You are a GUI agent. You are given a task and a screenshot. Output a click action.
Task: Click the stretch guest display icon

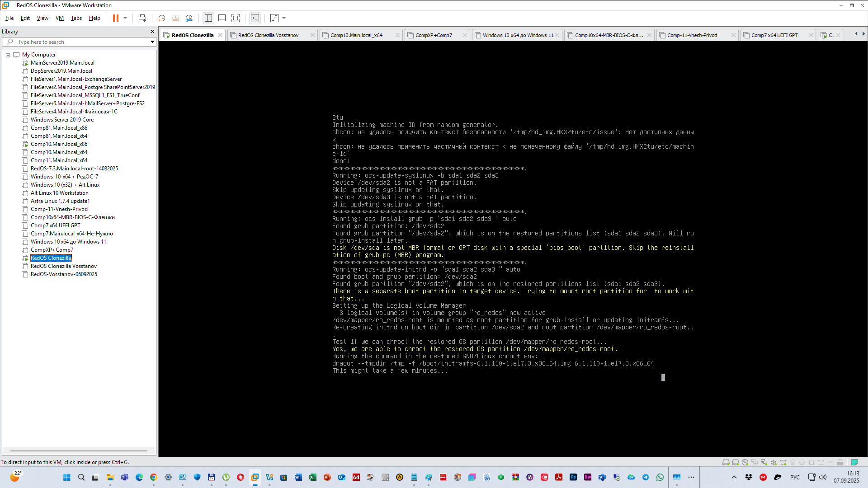[274, 18]
